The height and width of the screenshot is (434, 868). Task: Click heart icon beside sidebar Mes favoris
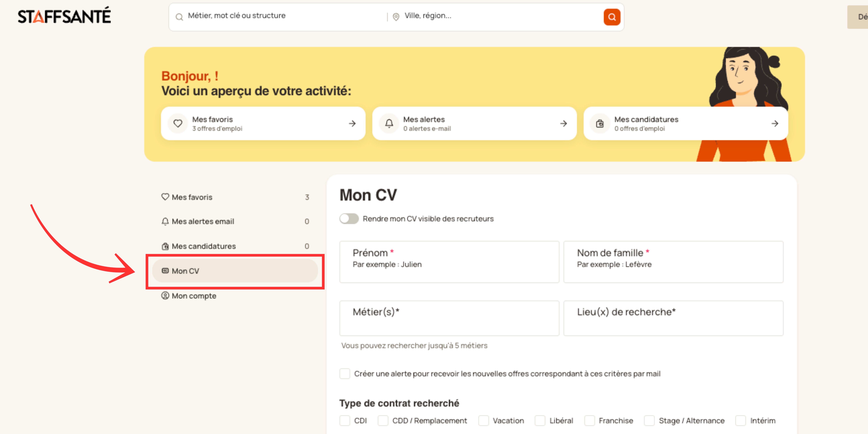coord(165,197)
